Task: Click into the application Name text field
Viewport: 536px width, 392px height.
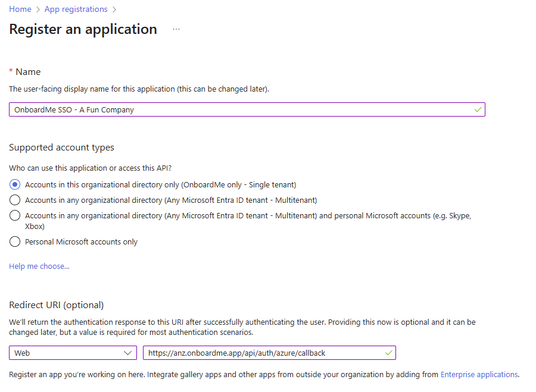Action: click(238, 109)
